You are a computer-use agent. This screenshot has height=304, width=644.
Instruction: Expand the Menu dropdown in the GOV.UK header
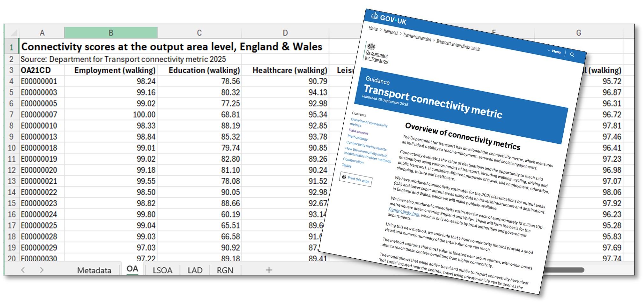click(555, 51)
